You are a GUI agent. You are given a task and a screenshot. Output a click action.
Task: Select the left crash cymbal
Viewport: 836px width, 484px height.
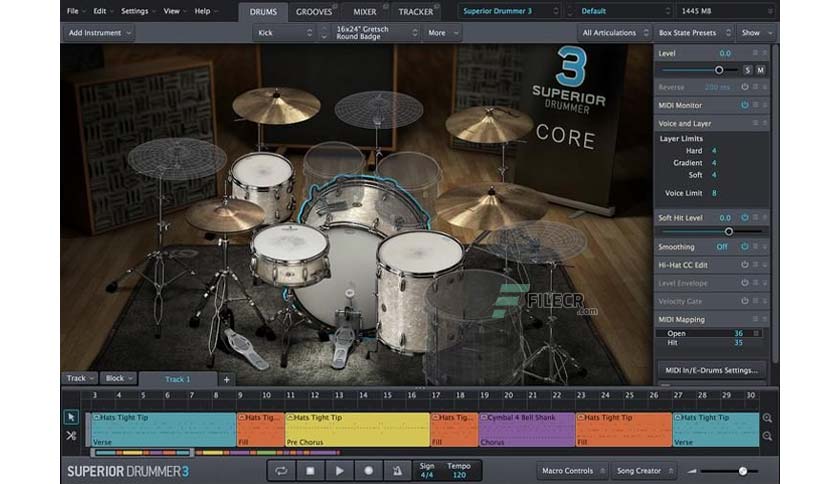coord(276,104)
